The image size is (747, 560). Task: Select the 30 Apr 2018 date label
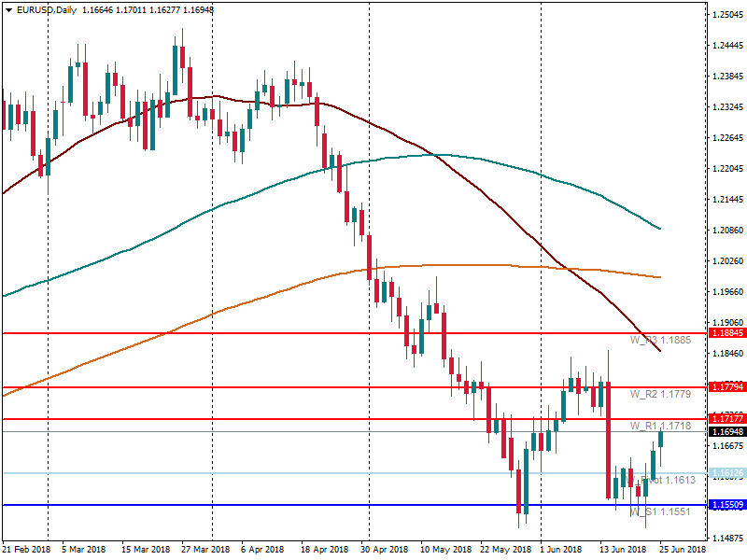click(386, 550)
